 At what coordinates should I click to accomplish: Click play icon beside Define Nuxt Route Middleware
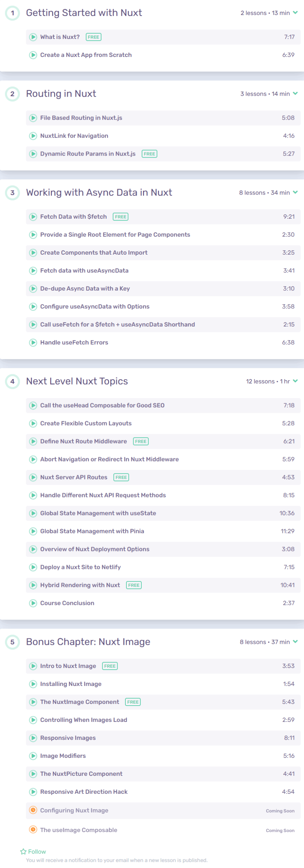(33, 441)
